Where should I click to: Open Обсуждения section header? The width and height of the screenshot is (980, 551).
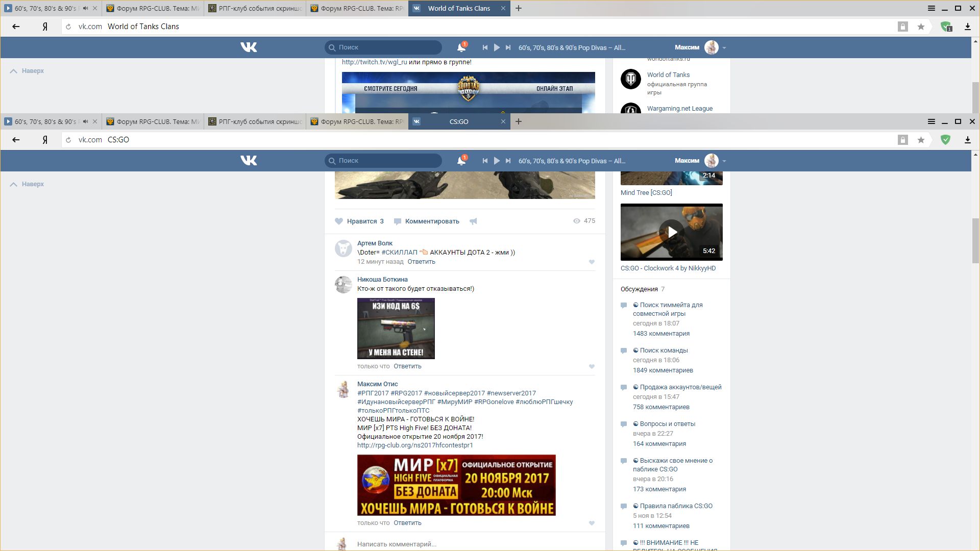[639, 289]
